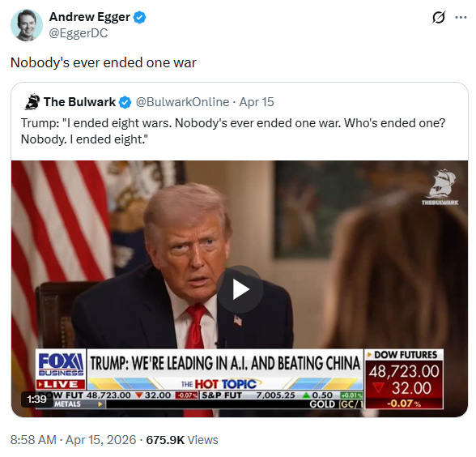Click the Dow Futures box in video
The height and width of the screenshot is (457, 476).
tap(404, 379)
